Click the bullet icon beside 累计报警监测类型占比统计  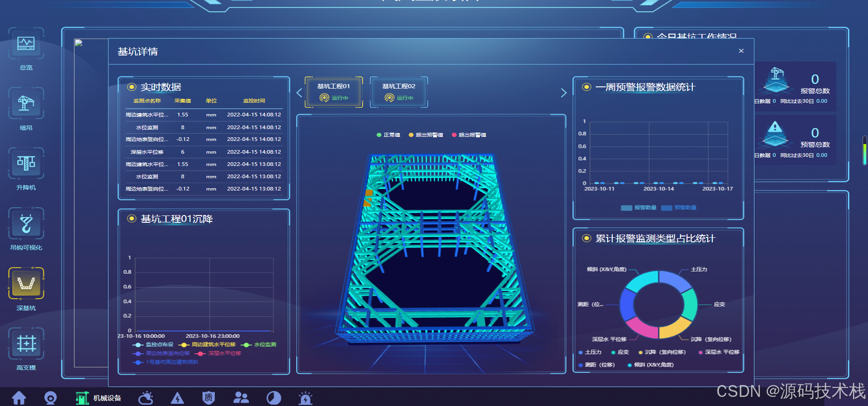[x=586, y=238]
